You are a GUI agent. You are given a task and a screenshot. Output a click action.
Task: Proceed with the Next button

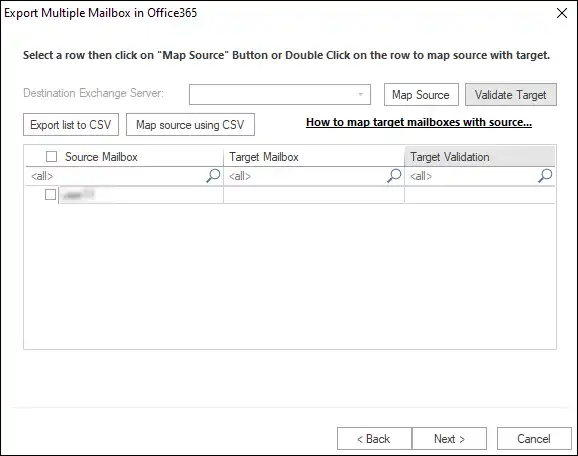tap(449, 439)
